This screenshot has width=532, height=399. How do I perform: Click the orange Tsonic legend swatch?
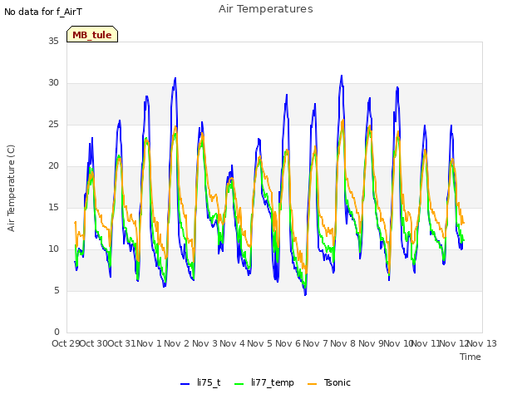pyautogui.click(x=312, y=384)
